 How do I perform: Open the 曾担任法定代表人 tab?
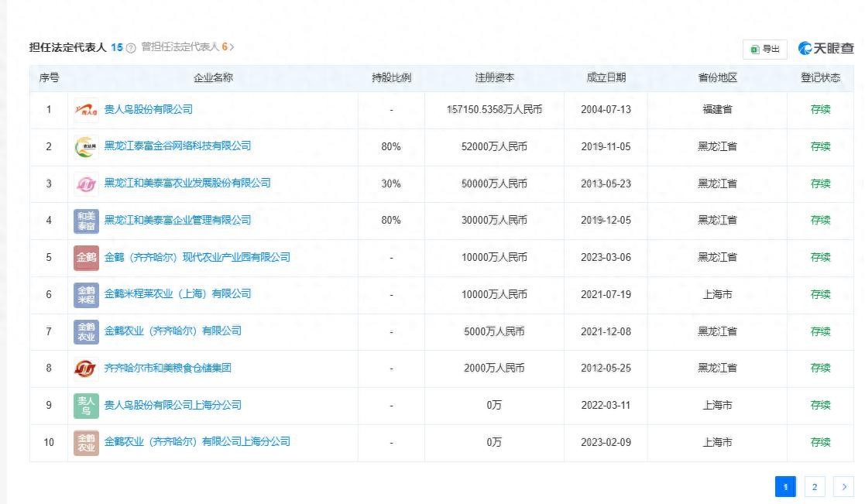180,47
